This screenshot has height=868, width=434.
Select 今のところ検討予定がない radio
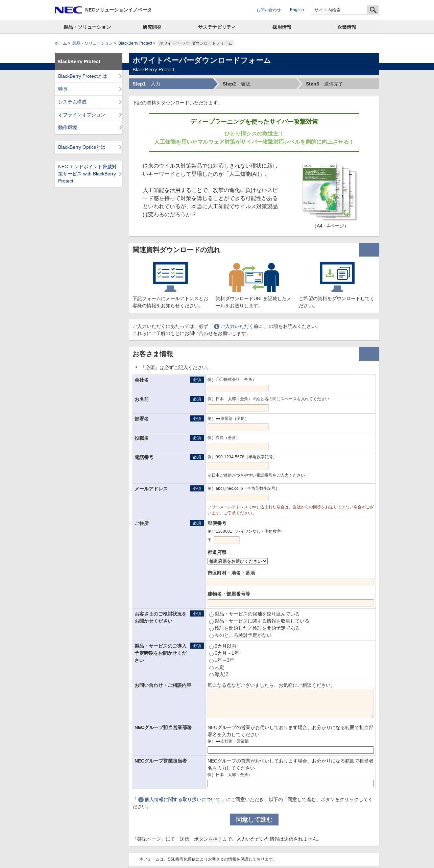tap(211, 636)
